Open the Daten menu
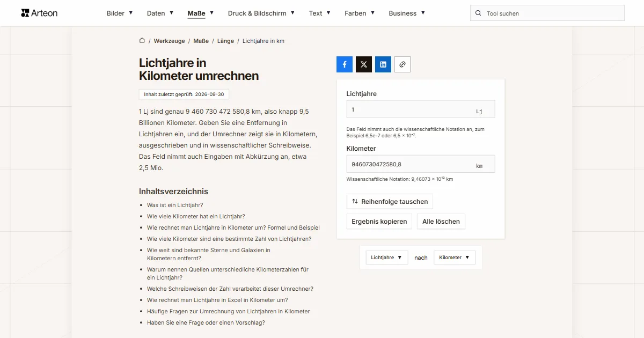 coord(160,13)
